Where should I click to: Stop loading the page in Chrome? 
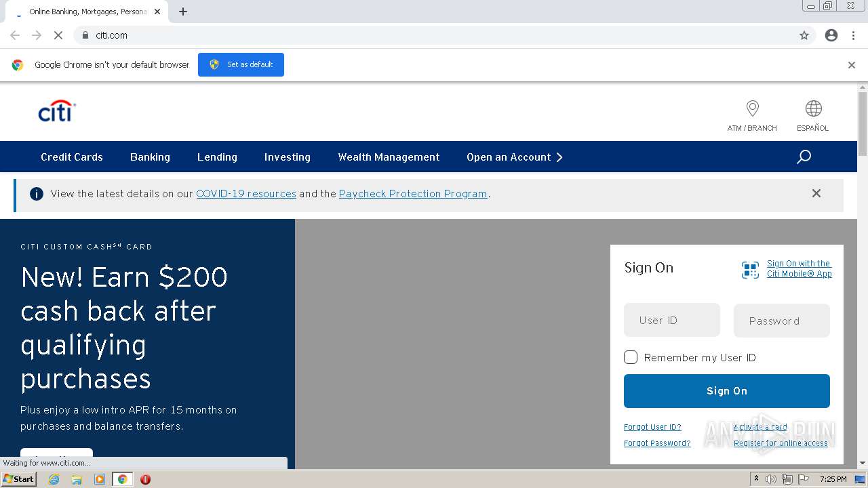58,35
